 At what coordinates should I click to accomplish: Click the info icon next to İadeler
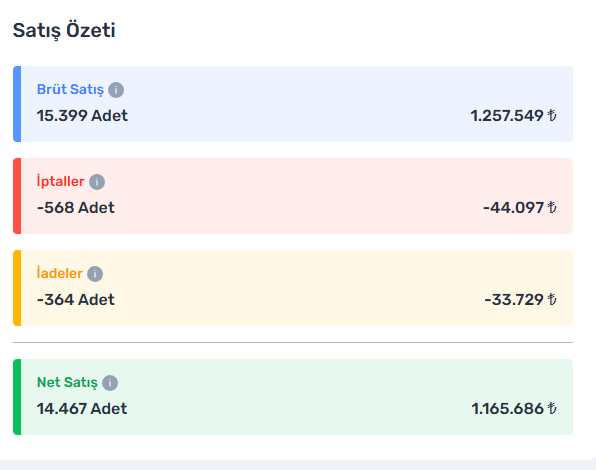[x=95, y=274]
